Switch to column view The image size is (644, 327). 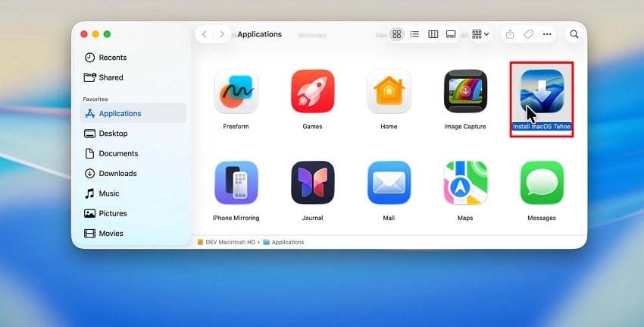433,34
